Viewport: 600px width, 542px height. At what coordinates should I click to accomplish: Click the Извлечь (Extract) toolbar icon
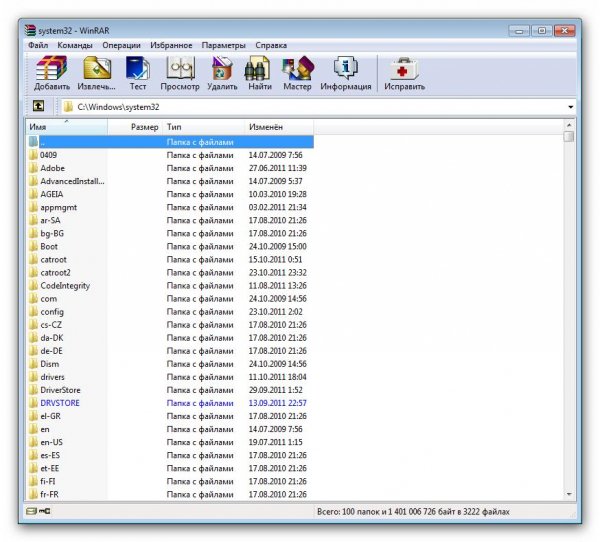pyautogui.click(x=97, y=68)
